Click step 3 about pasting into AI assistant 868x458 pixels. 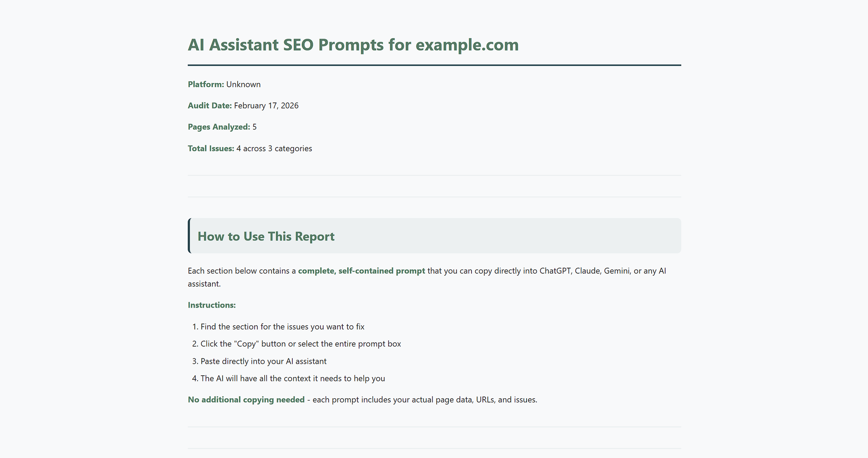[263, 361]
